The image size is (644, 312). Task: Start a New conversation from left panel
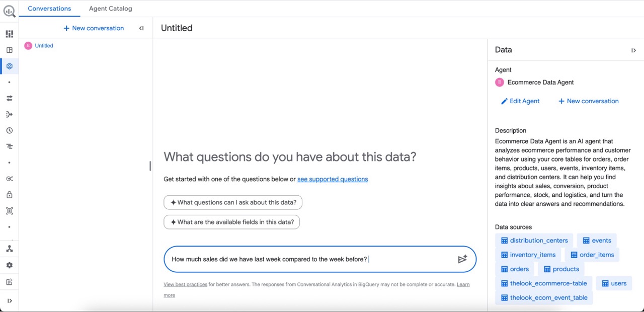click(94, 28)
